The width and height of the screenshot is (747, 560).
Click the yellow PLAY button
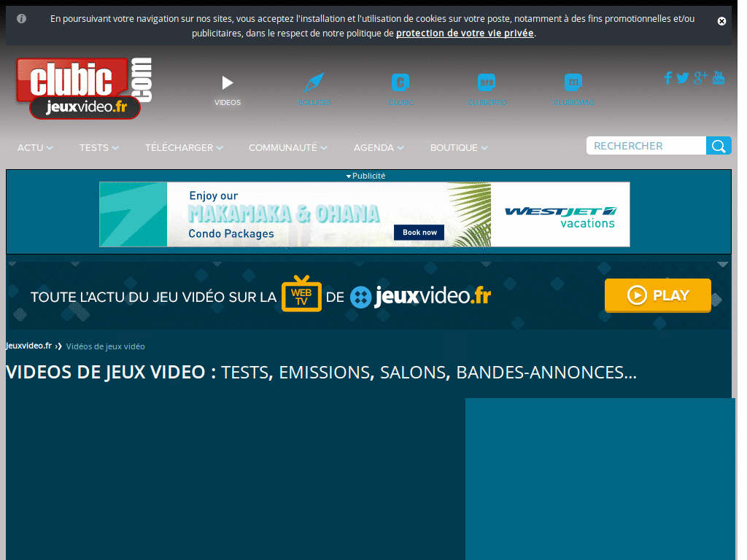click(x=657, y=296)
